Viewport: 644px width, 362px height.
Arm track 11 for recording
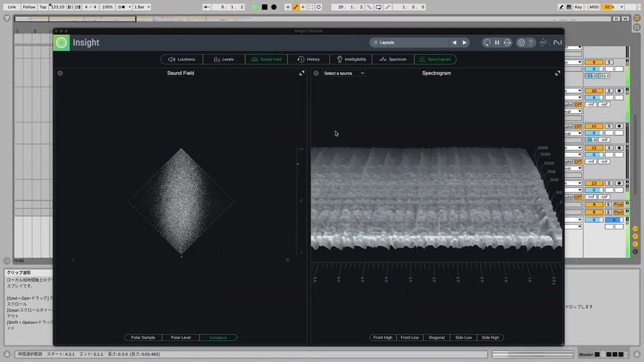pyautogui.click(x=619, y=126)
